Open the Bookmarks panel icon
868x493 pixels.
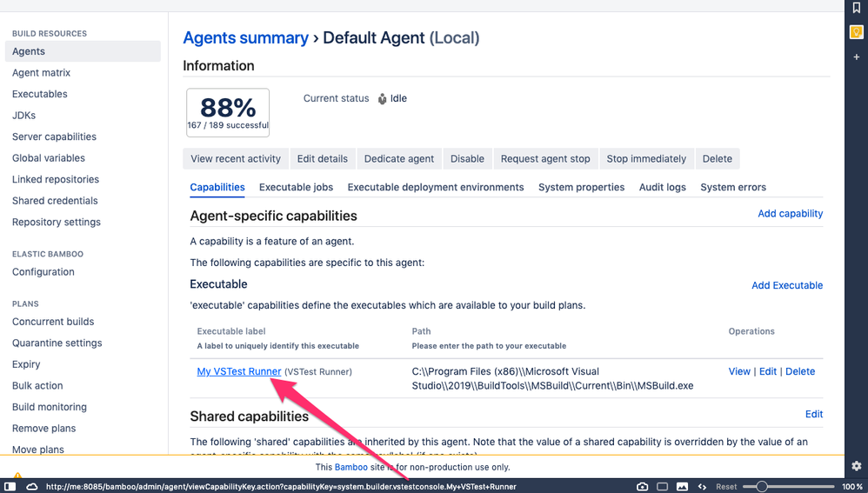click(x=857, y=7)
